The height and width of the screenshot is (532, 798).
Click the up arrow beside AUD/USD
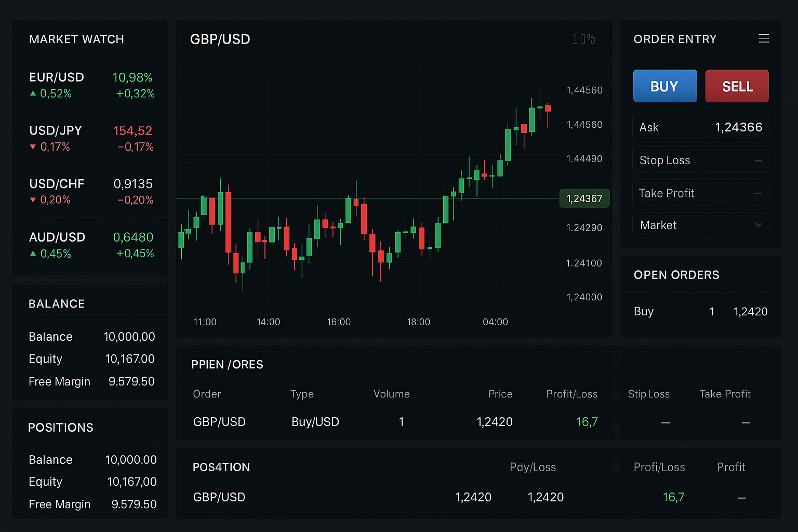tap(33, 254)
